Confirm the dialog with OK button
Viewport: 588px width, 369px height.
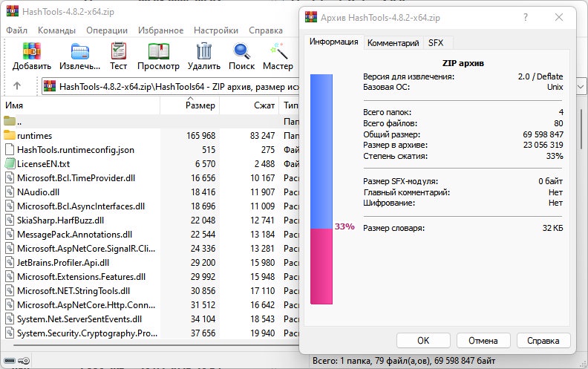pyautogui.click(x=423, y=341)
